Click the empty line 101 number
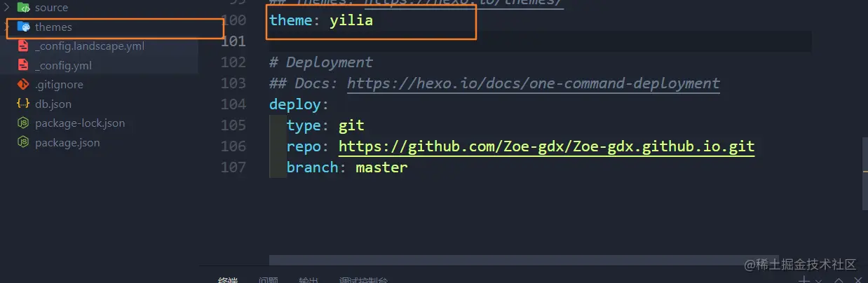This screenshot has height=283, width=868. click(233, 41)
